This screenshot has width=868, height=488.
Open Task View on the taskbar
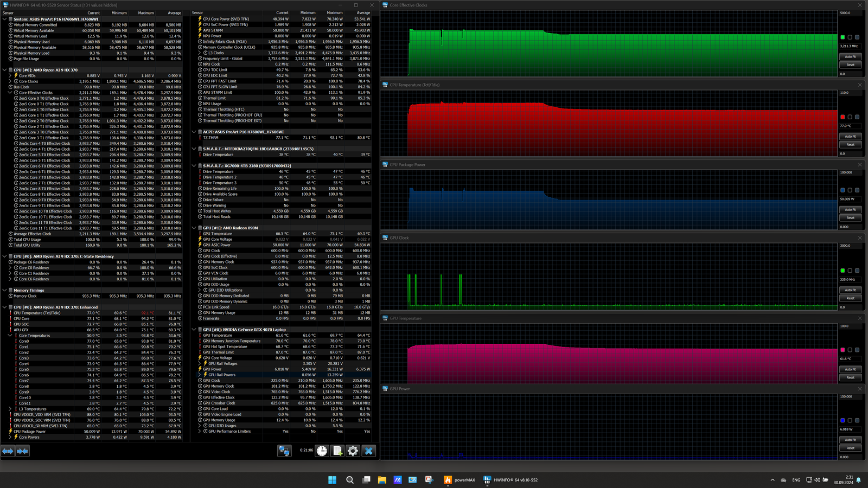(367, 480)
